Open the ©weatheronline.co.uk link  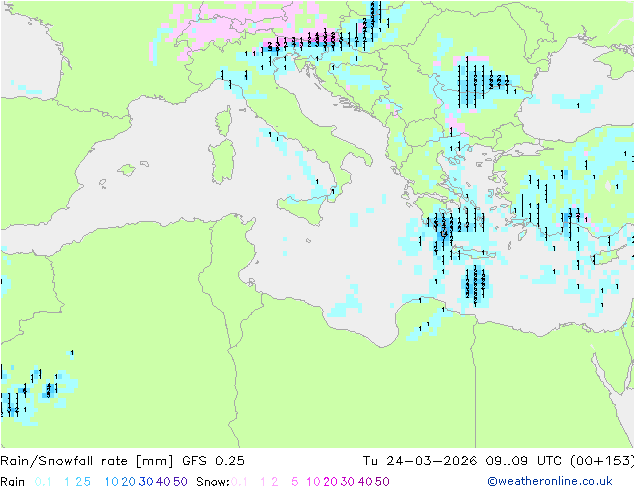pos(550,481)
